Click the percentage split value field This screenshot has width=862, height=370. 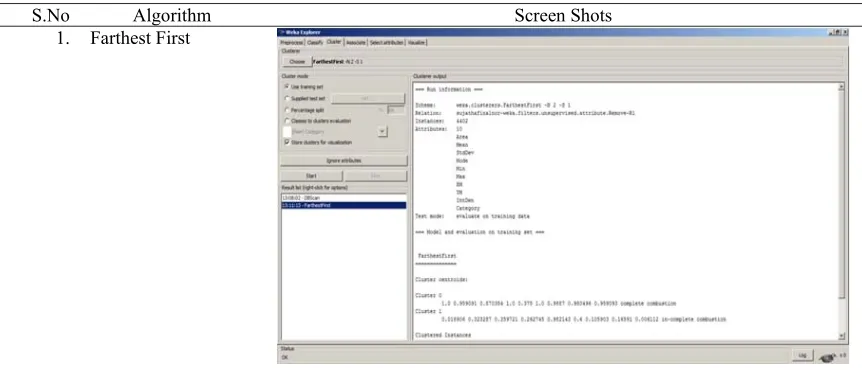[x=395, y=110]
